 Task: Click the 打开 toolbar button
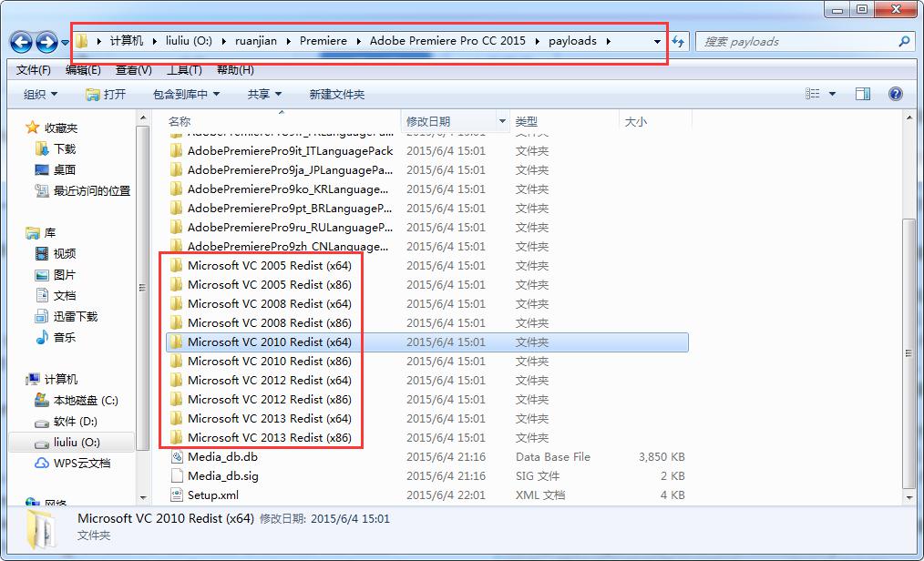click(x=106, y=94)
